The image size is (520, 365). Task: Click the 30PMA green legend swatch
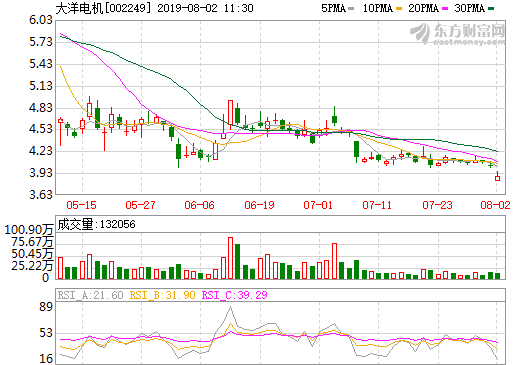(491, 9)
